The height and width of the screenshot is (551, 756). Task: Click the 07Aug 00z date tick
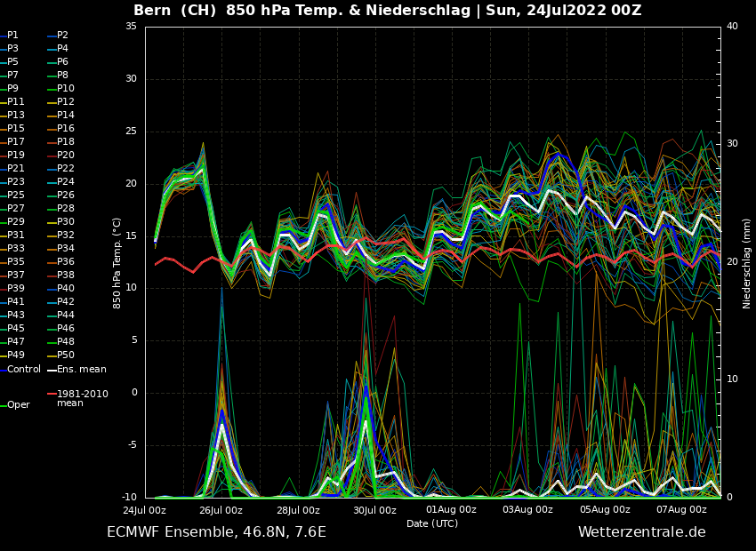click(x=682, y=510)
